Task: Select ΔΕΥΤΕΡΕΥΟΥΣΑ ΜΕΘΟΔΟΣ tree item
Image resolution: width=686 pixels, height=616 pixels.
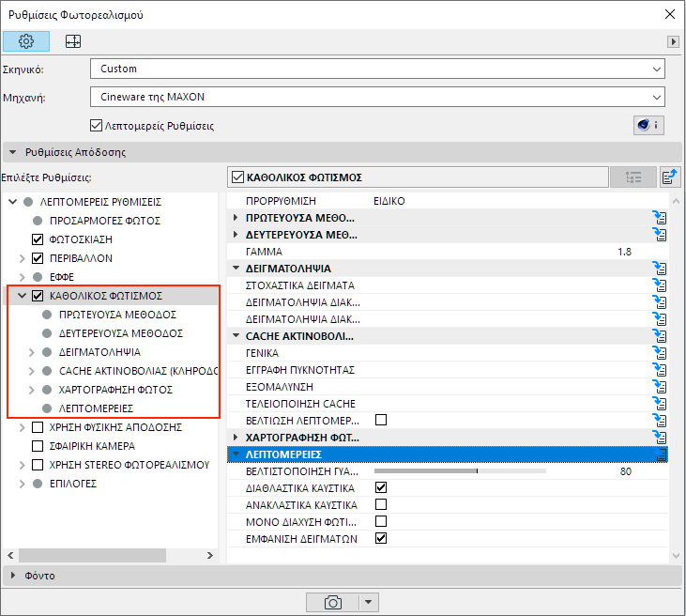Action: click(121, 333)
